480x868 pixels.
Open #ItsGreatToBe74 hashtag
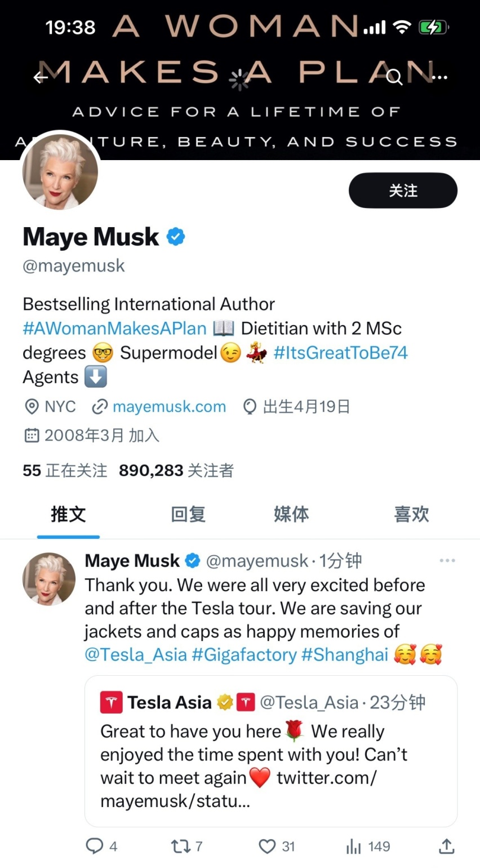(x=340, y=353)
